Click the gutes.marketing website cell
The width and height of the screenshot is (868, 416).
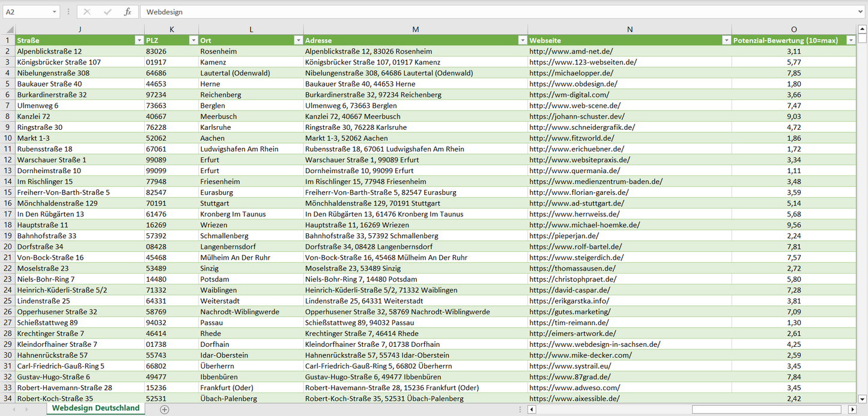coord(569,312)
